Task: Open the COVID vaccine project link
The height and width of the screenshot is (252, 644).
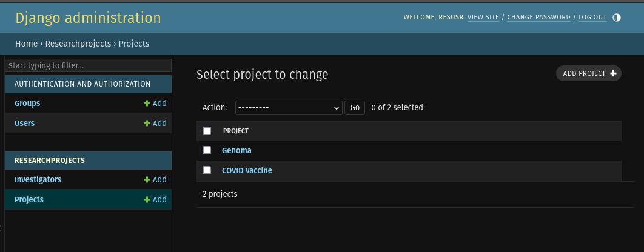Action: [x=247, y=170]
